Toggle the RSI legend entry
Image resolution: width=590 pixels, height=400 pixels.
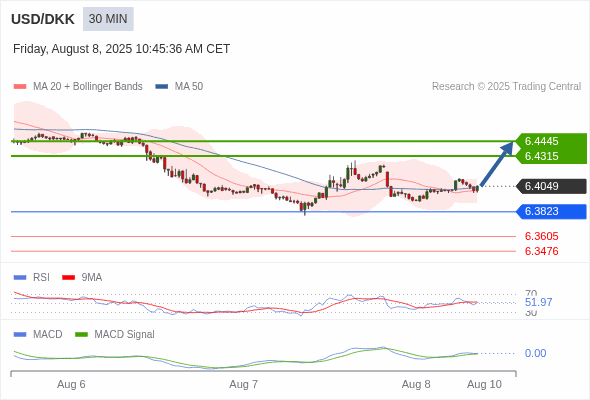tap(32, 277)
